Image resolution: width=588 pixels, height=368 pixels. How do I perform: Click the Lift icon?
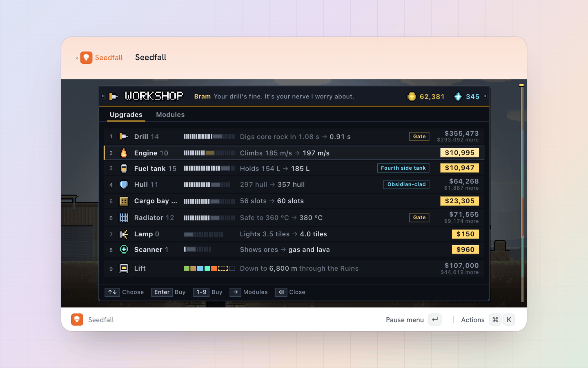click(x=123, y=268)
